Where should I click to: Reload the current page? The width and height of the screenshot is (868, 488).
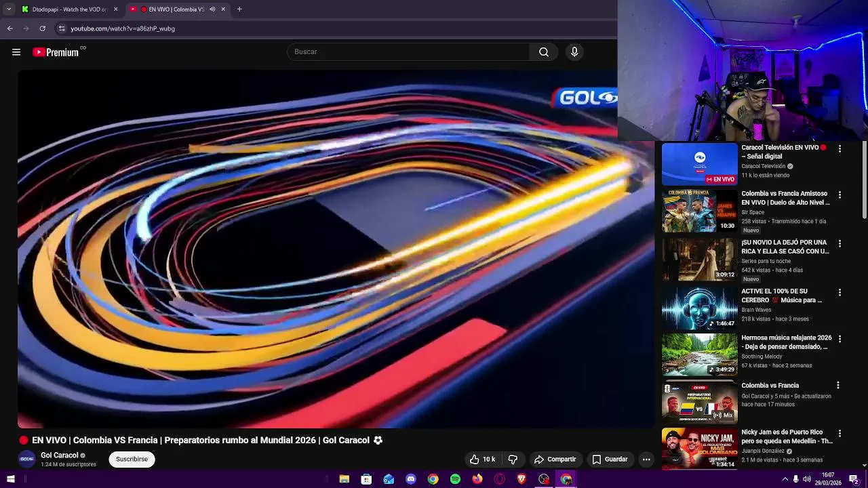(x=42, y=28)
